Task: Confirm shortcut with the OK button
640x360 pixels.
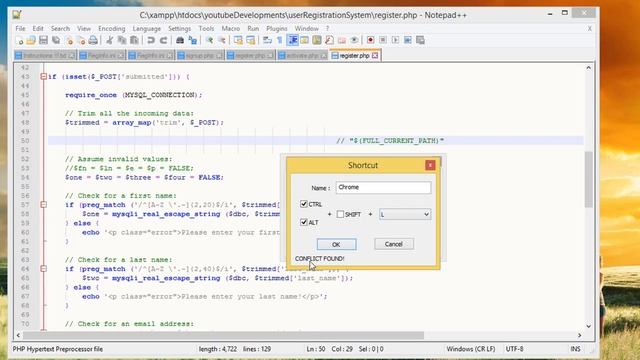Action: pyautogui.click(x=336, y=244)
